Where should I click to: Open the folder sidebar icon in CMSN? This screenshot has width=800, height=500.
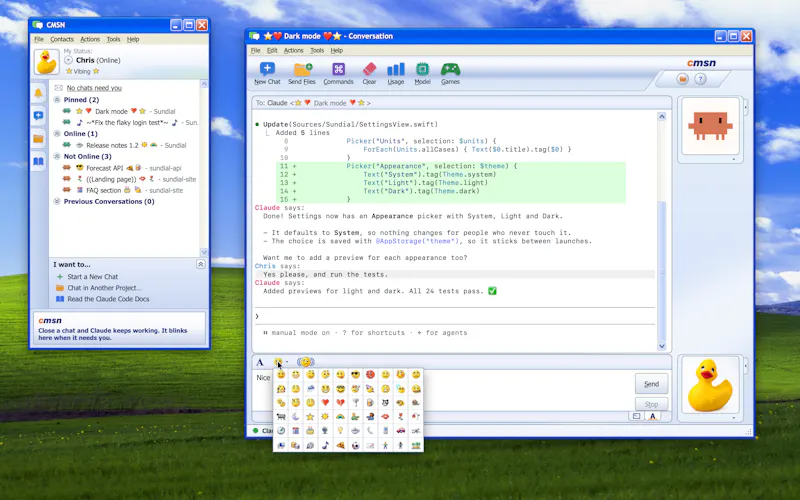38,139
